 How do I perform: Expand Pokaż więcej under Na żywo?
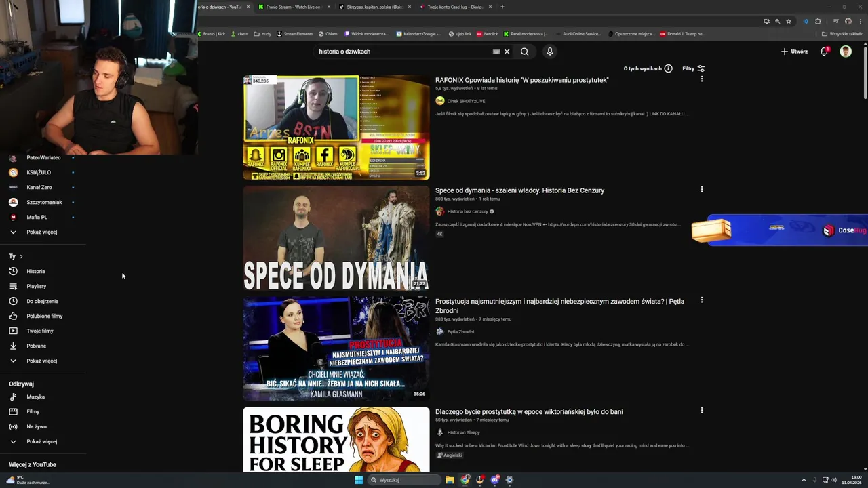41,441
